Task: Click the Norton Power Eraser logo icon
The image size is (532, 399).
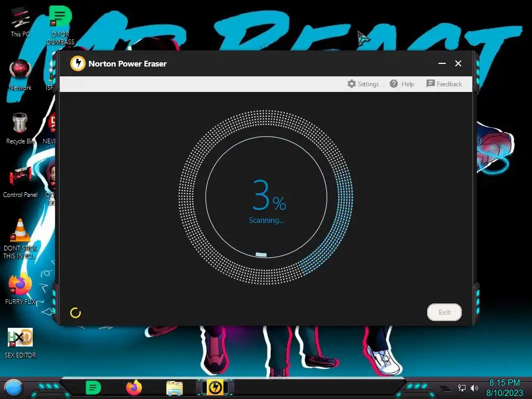Action: point(78,63)
